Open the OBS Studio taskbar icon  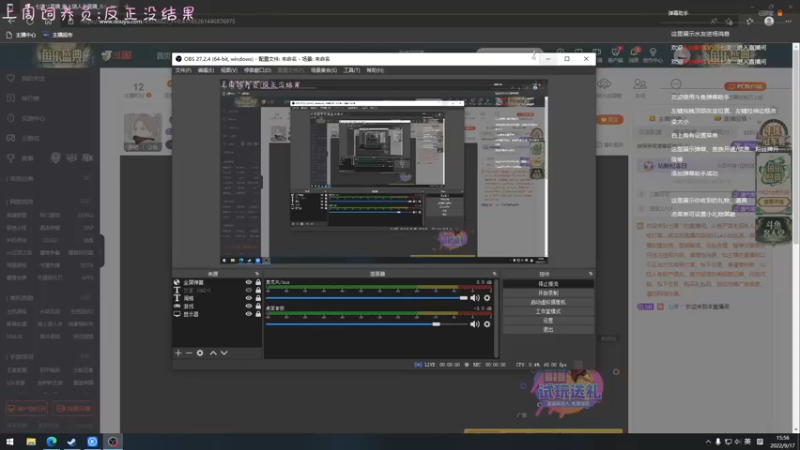pos(113,441)
